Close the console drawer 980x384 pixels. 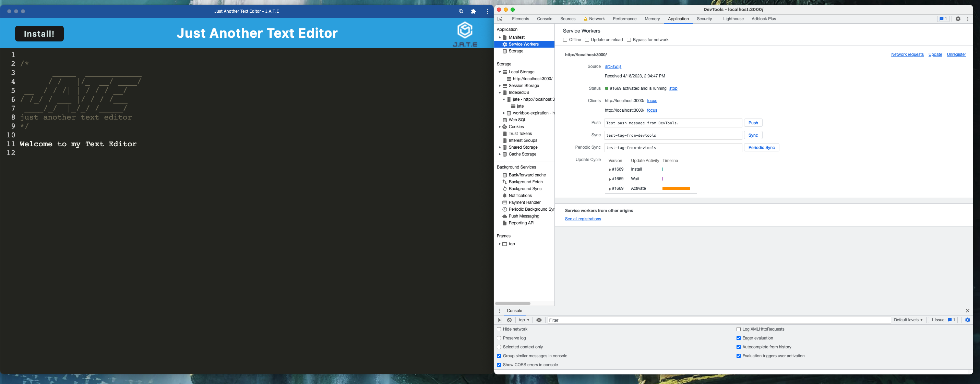click(967, 311)
